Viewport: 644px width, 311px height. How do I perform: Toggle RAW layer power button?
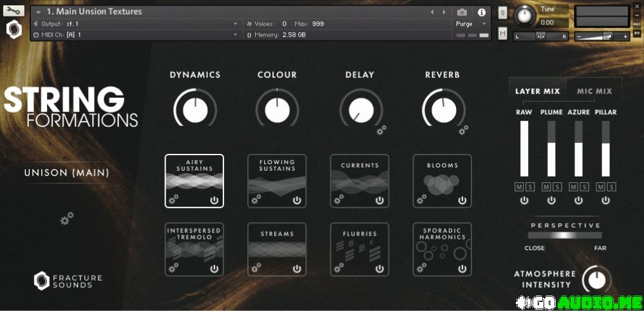tap(524, 200)
